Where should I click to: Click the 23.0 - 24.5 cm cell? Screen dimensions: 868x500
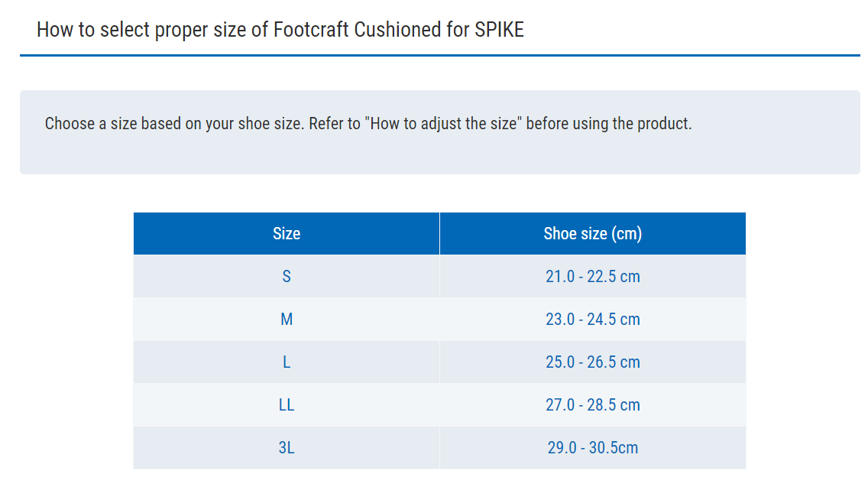(592, 320)
